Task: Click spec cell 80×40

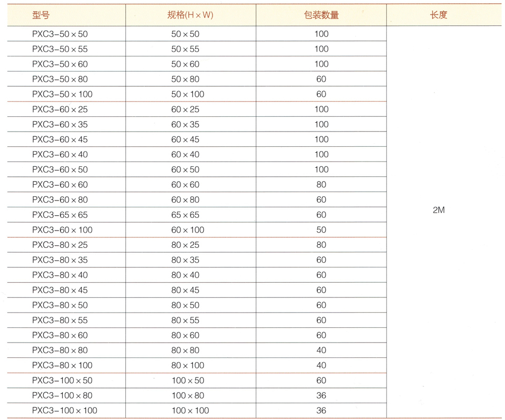Action: click(185, 275)
